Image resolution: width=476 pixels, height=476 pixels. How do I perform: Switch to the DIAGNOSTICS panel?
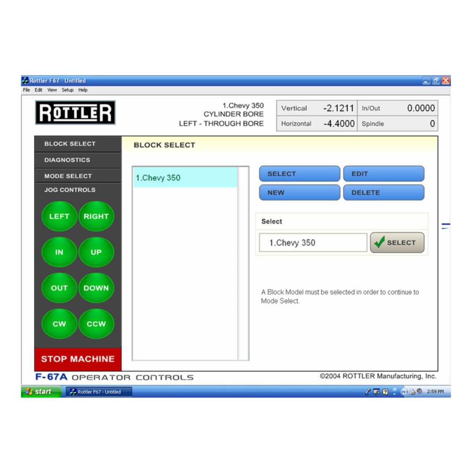point(67,160)
